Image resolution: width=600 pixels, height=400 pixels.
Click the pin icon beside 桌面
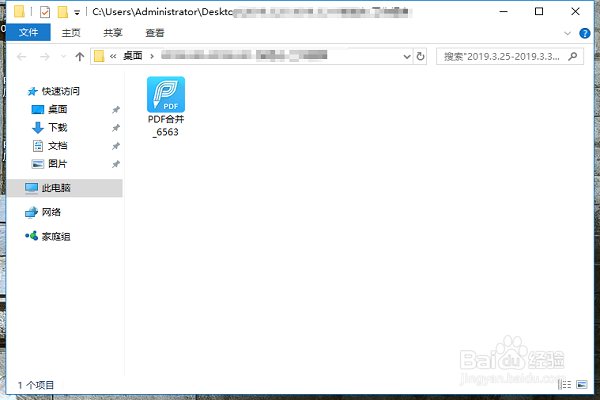[x=116, y=110]
